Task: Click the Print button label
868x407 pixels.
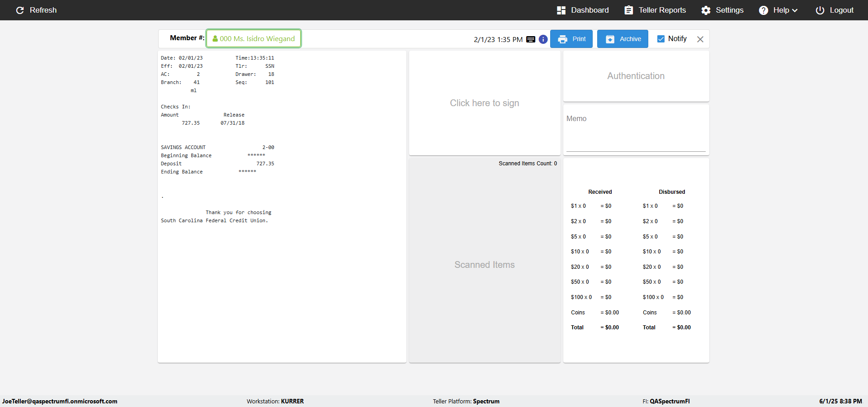Action: [x=579, y=39]
